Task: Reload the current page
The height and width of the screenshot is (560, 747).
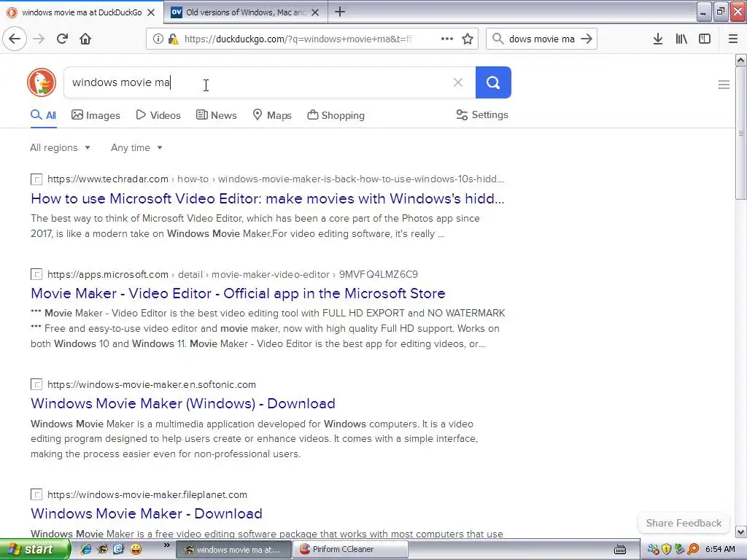Action: 62,39
